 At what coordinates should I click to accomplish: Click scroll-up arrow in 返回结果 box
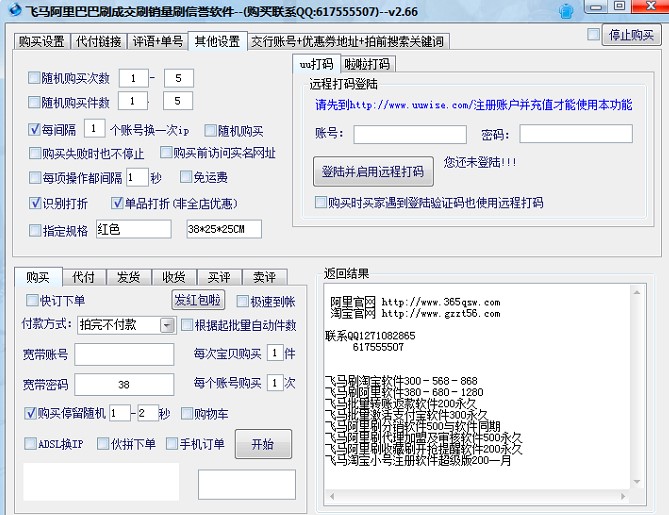(x=637, y=293)
